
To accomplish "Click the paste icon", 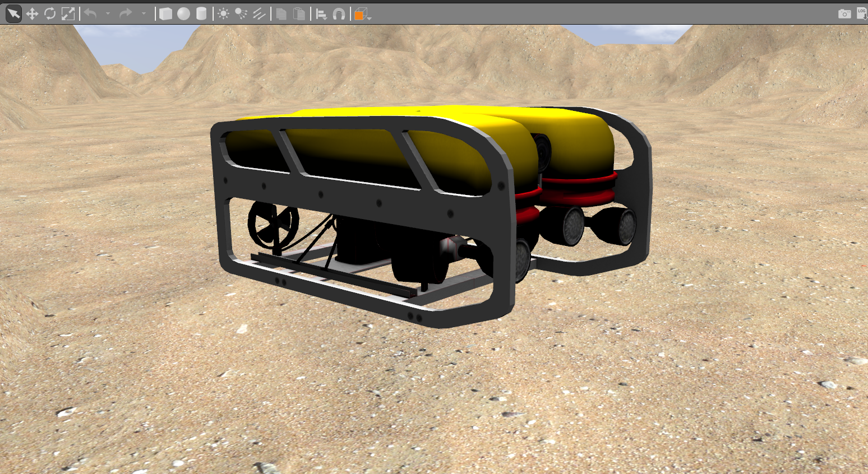I will 299,13.
